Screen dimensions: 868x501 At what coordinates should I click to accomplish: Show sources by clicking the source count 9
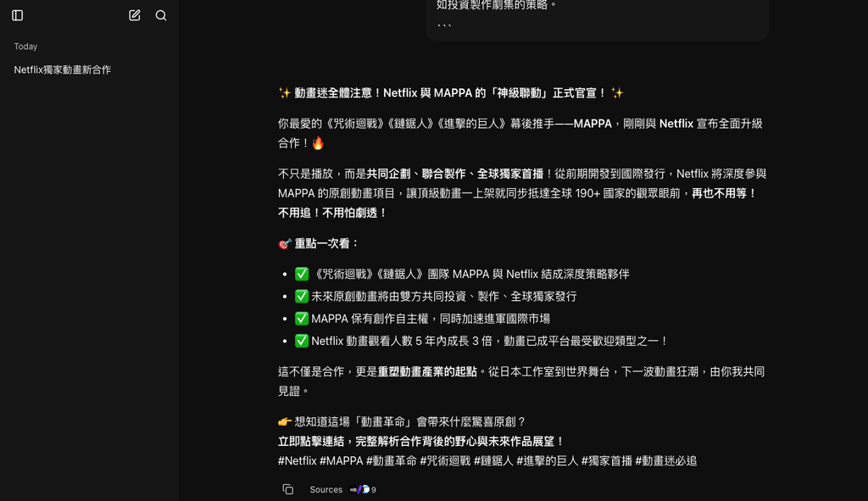(x=373, y=489)
